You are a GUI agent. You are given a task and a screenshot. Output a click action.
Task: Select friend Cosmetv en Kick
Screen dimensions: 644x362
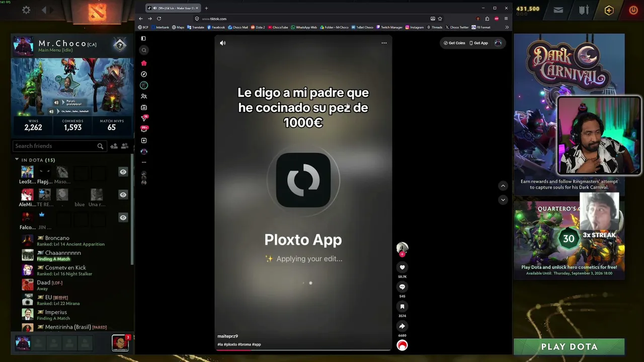tap(75, 270)
